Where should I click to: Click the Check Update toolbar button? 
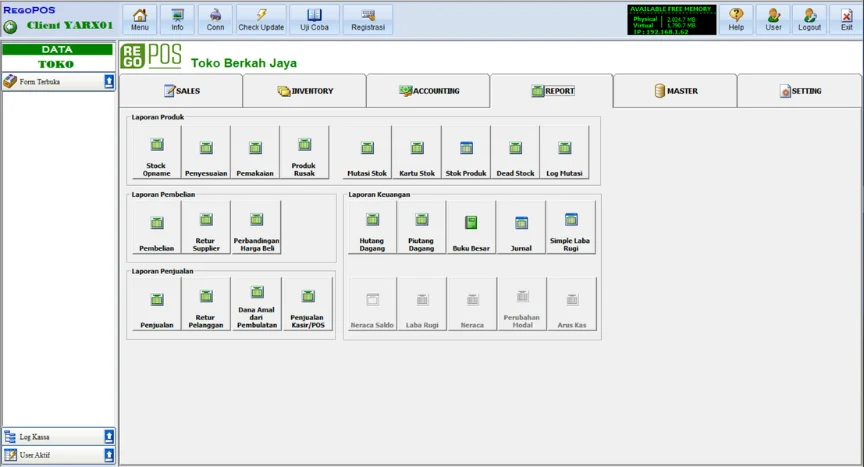[x=261, y=19]
